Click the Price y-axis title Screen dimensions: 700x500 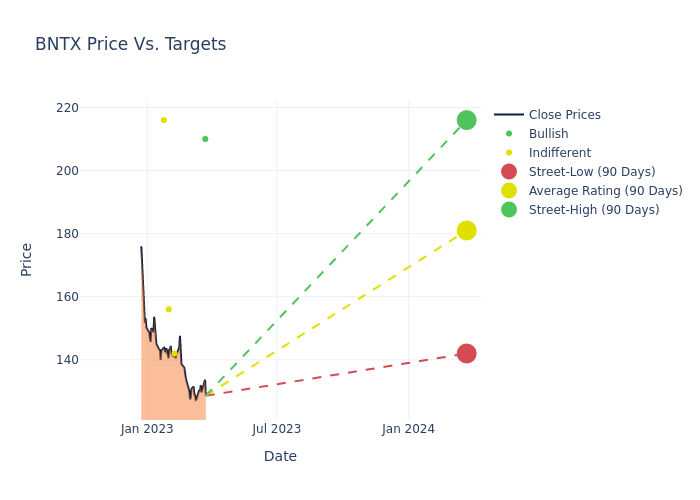pos(27,259)
